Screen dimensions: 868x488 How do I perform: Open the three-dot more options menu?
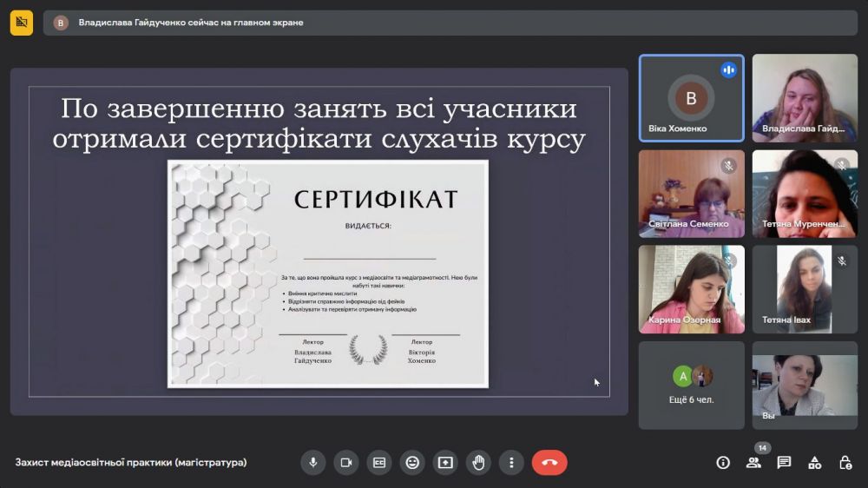click(511, 463)
